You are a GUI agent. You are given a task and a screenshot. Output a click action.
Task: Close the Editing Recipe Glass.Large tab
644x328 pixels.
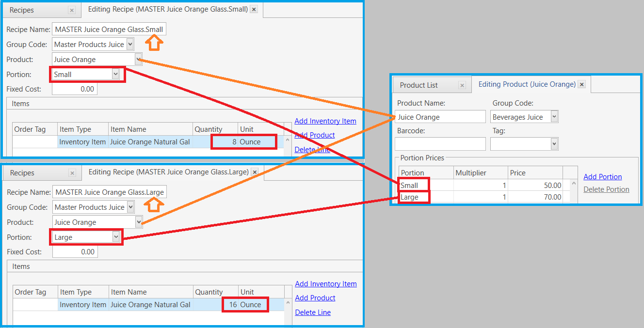(255, 172)
